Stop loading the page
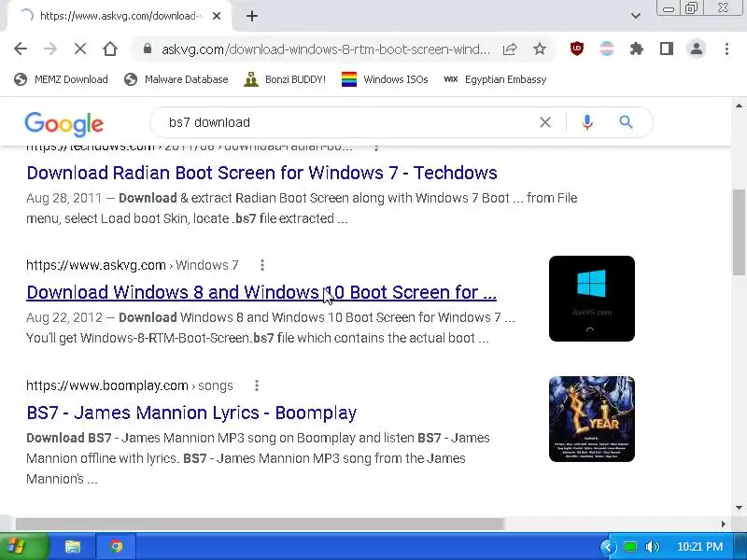Image resolution: width=747 pixels, height=560 pixels. click(80, 49)
